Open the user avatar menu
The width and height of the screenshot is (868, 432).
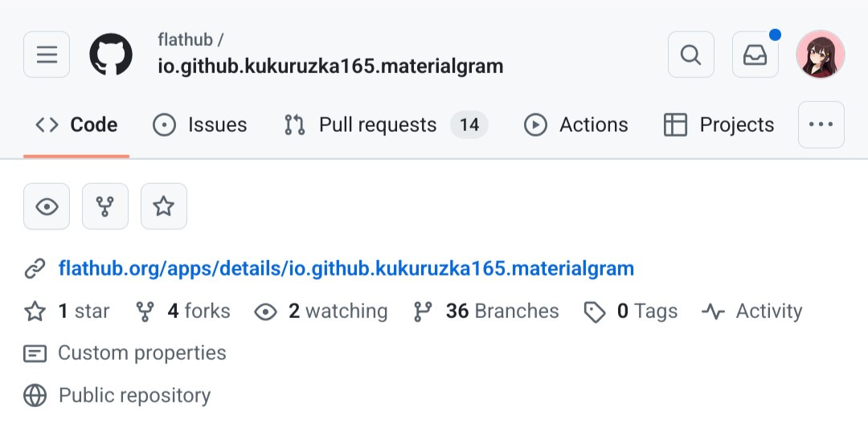click(820, 55)
